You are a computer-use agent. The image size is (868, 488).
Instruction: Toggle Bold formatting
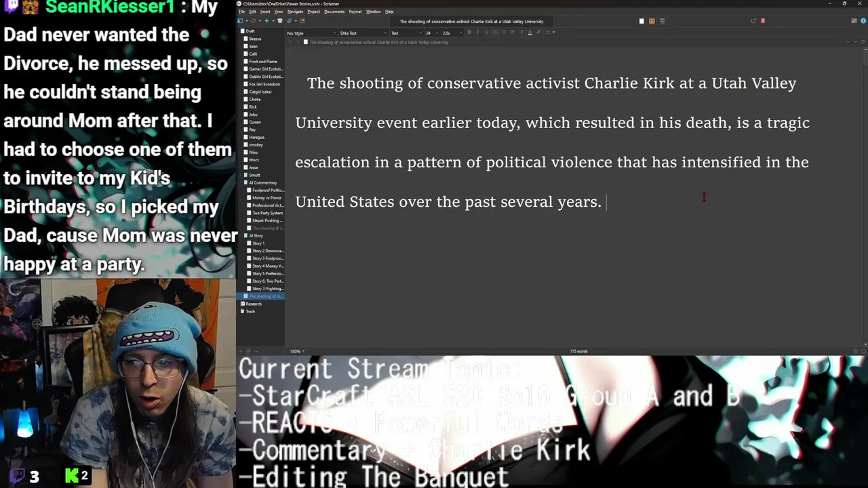tap(469, 32)
